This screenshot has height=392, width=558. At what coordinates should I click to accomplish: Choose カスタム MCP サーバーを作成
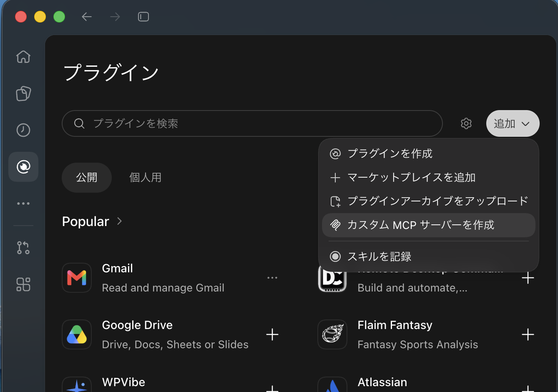click(429, 225)
